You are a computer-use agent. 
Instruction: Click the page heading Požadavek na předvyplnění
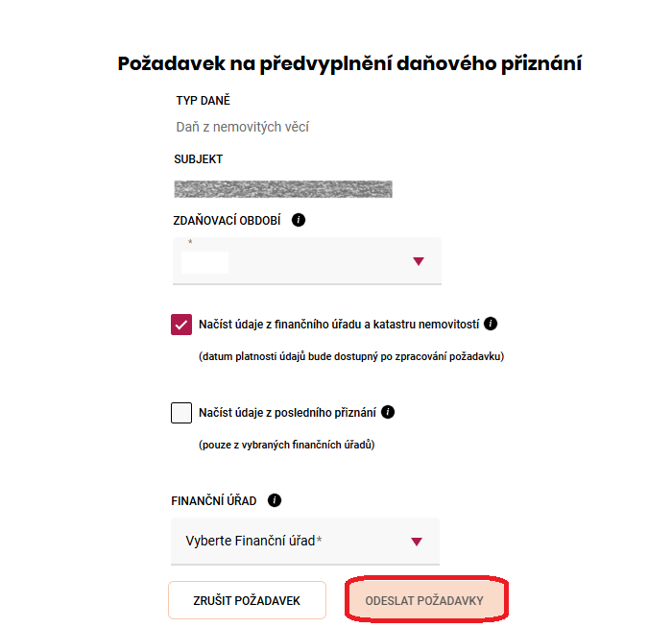point(349,64)
